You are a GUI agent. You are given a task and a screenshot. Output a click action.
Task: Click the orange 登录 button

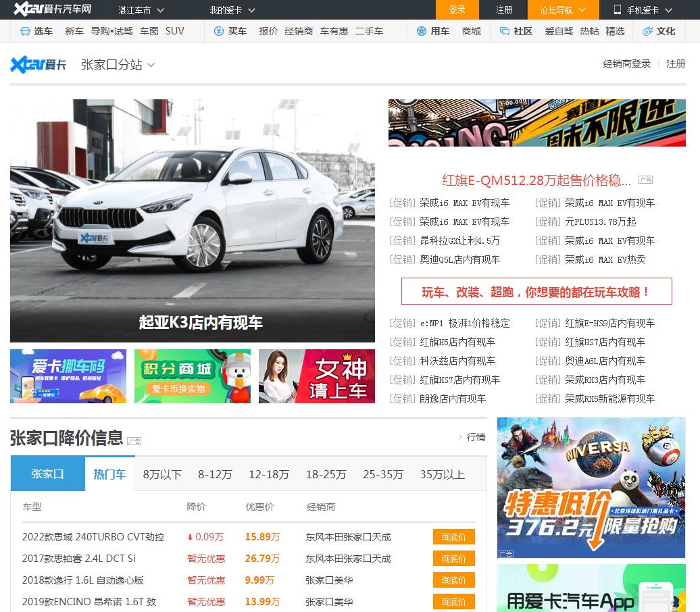tap(457, 10)
